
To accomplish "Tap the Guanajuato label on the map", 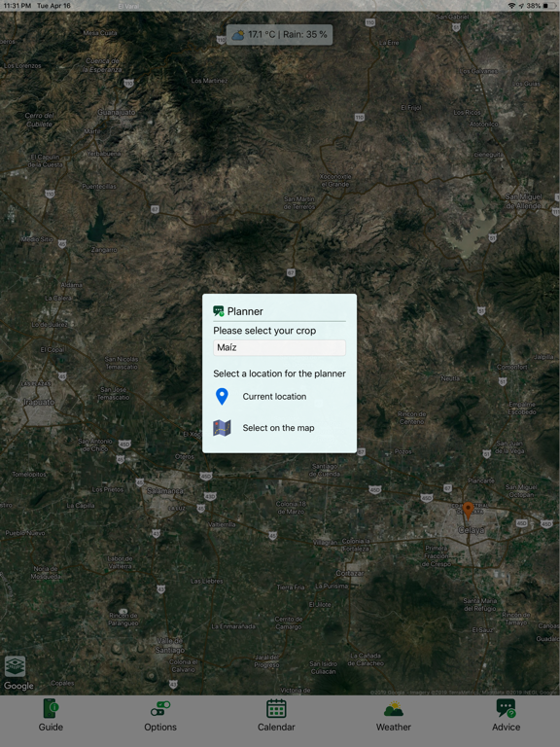I will point(117,113).
